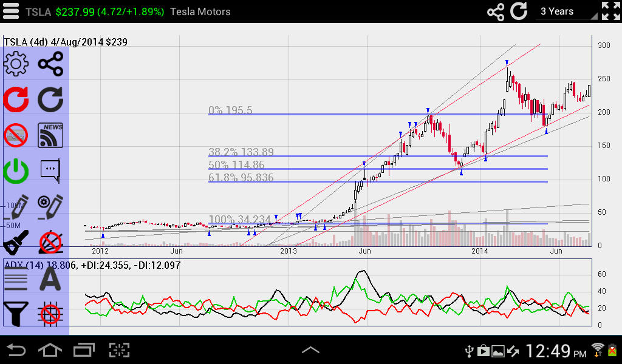The image size is (622, 364).
Task: Click the letter A text tool
Action: click(50, 279)
